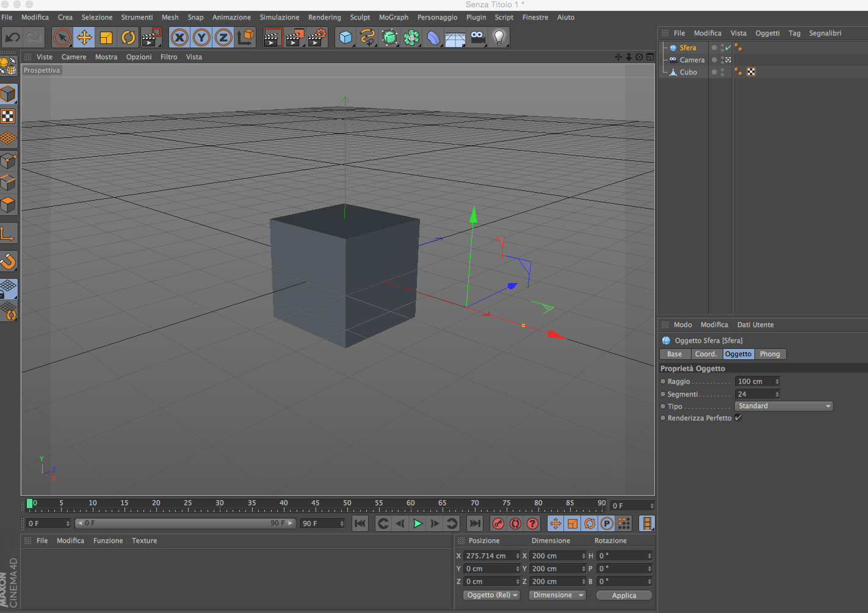Click the record keyframe button
Viewport: 868px width, 613px height.
[499, 523]
